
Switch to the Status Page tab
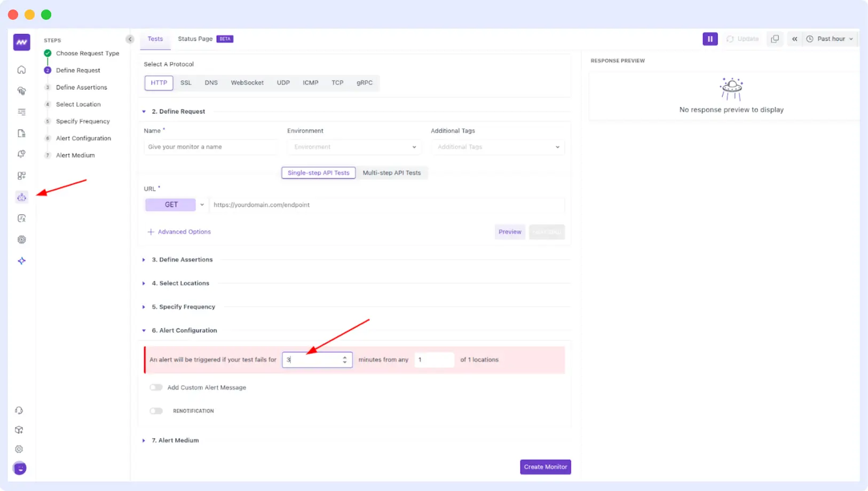195,39
